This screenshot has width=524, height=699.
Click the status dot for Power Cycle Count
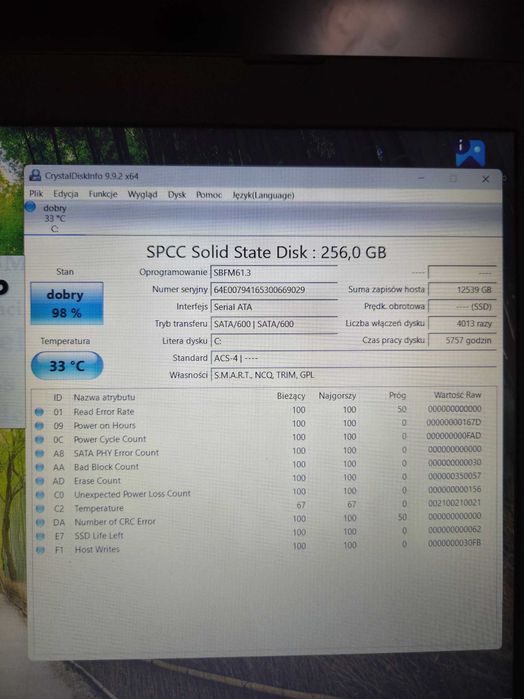tap(39, 440)
